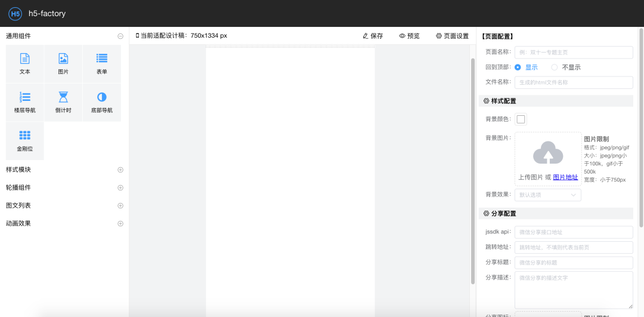Add the 底部导航 bottom navigation component
This screenshot has height=317, width=644.
tap(102, 102)
